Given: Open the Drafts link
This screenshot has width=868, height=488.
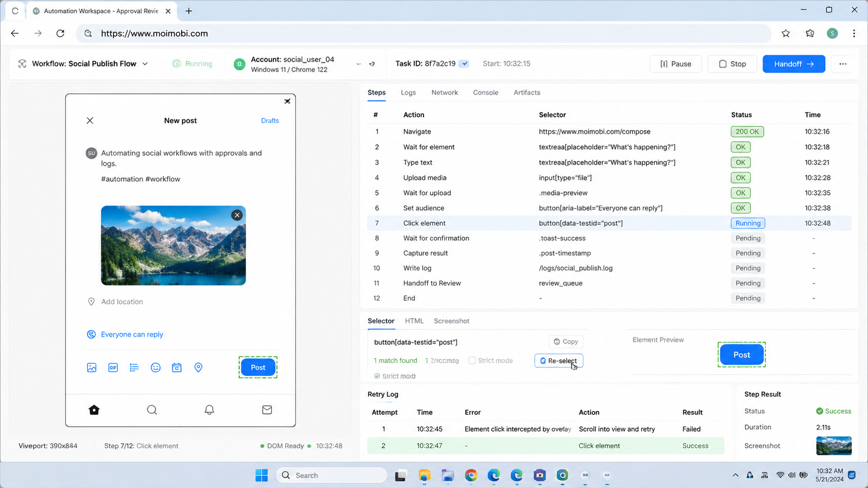Looking at the screenshot, I should point(270,120).
